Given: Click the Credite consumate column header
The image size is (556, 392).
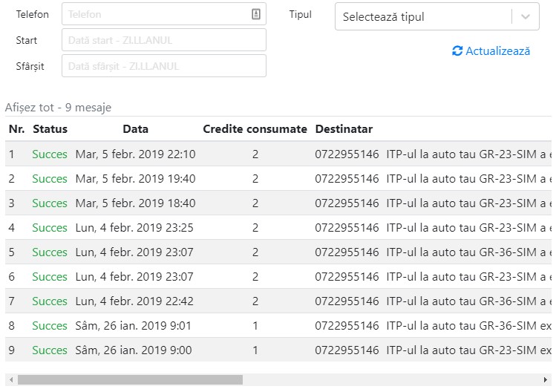Looking at the screenshot, I should 255,129.
